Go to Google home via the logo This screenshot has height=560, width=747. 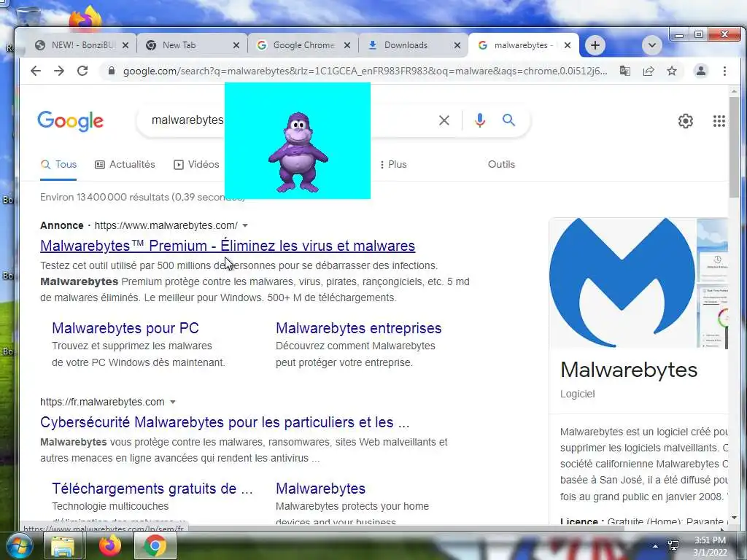coord(70,121)
